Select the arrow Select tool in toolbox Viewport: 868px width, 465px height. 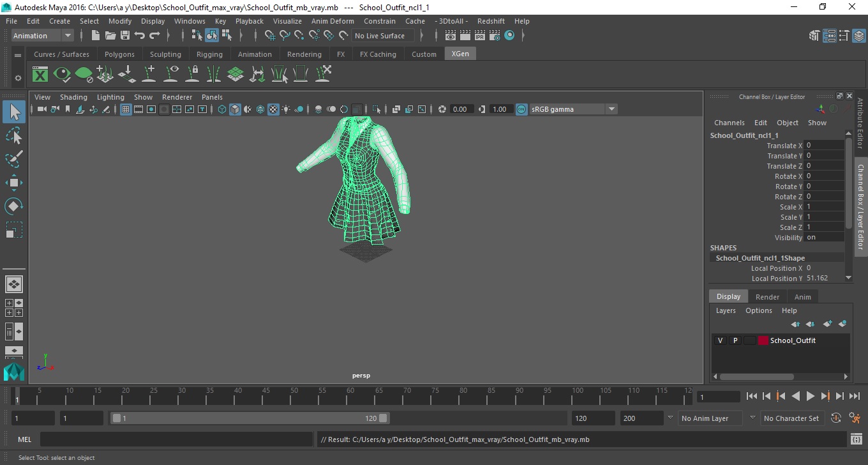(14, 112)
